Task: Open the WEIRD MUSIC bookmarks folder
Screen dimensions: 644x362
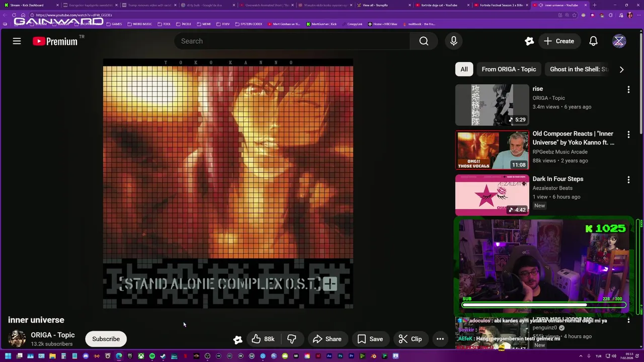Action: [140, 24]
